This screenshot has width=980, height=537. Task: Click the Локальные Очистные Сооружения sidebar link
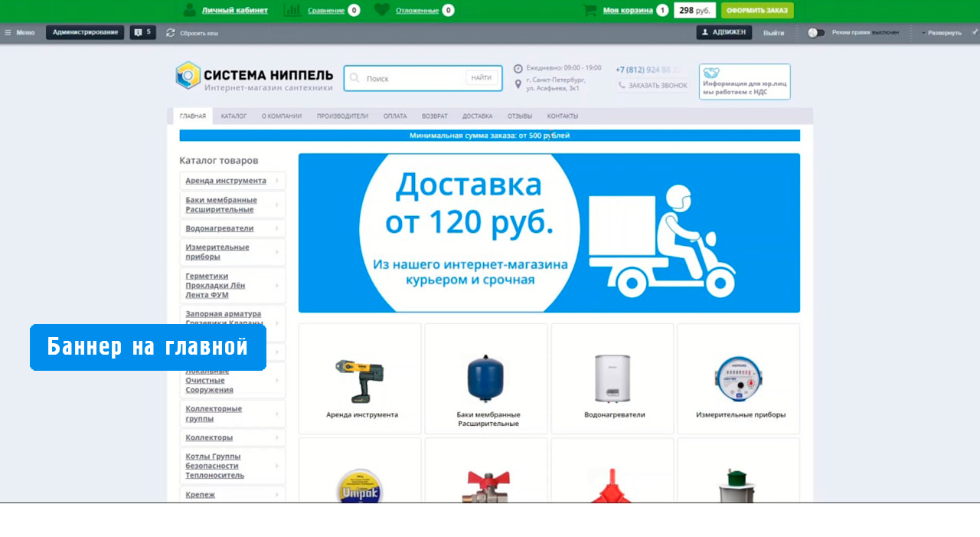pyautogui.click(x=209, y=380)
